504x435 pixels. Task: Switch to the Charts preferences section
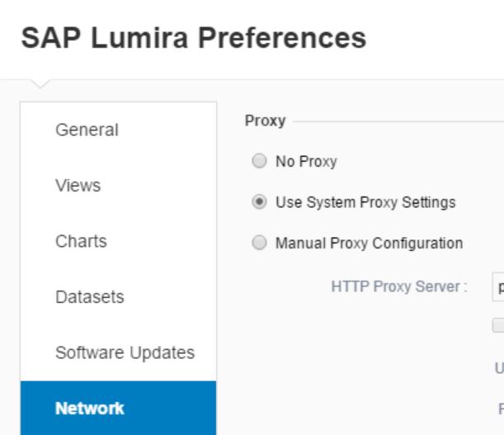[x=118, y=241]
